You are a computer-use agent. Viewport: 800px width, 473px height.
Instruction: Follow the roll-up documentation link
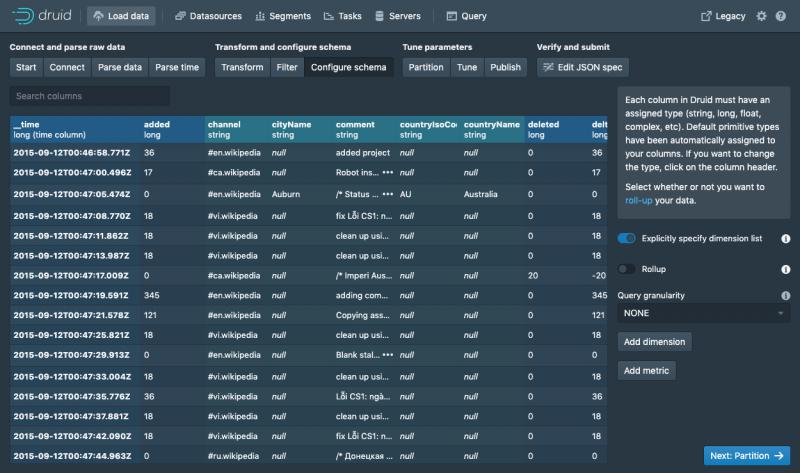coord(641,200)
